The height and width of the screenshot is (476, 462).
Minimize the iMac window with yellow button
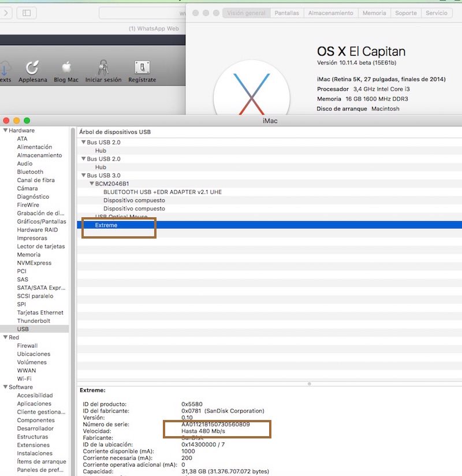coord(17,121)
